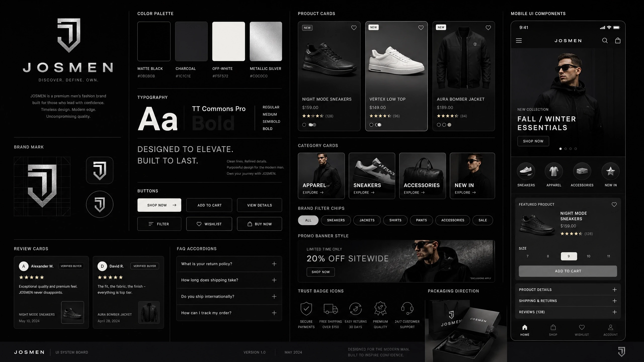Screen dimensions: 644x362
Task: Expand 'Do you ship internationally?' FAQ
Action: (229, 296)
